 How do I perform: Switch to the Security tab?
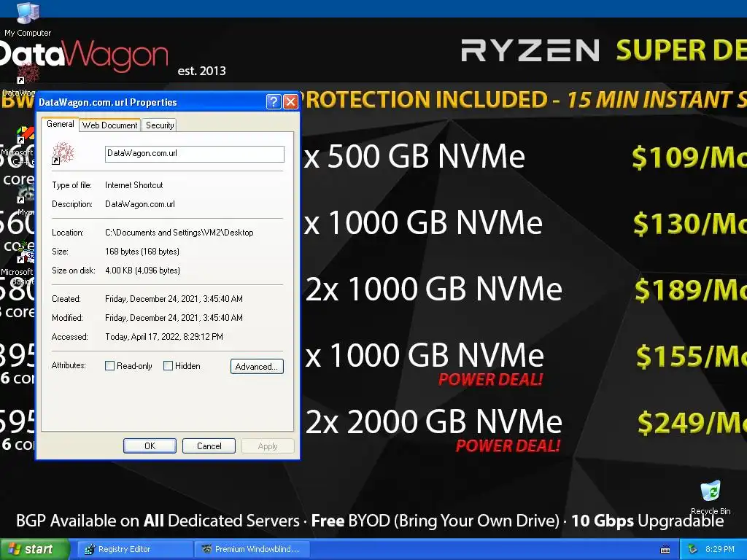(160, 125)
